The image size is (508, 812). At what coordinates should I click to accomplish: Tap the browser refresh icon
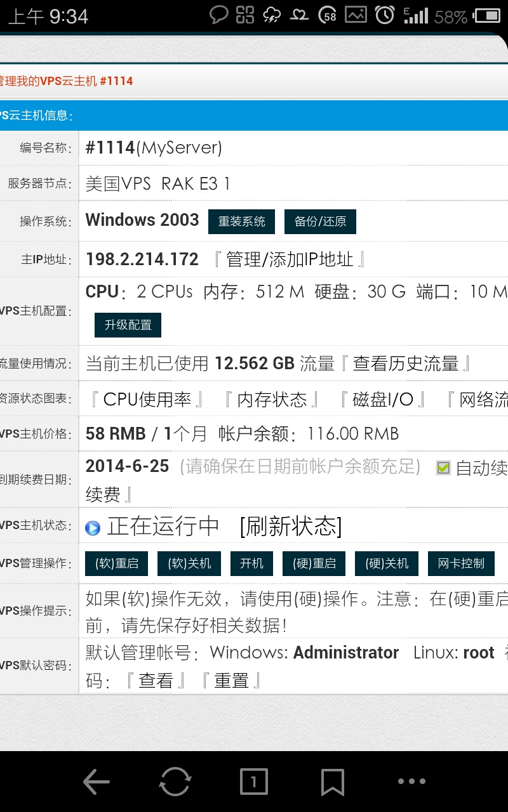coord(175,782)
